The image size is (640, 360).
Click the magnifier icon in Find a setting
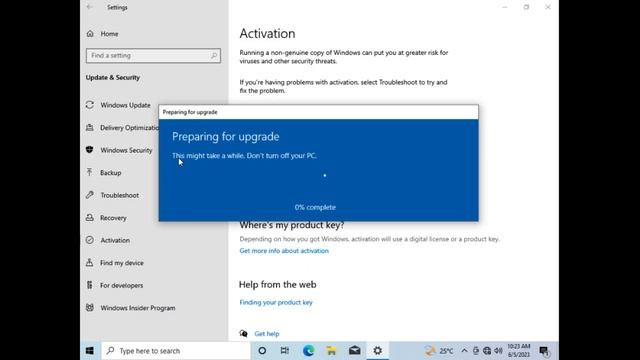coord(214,56)
